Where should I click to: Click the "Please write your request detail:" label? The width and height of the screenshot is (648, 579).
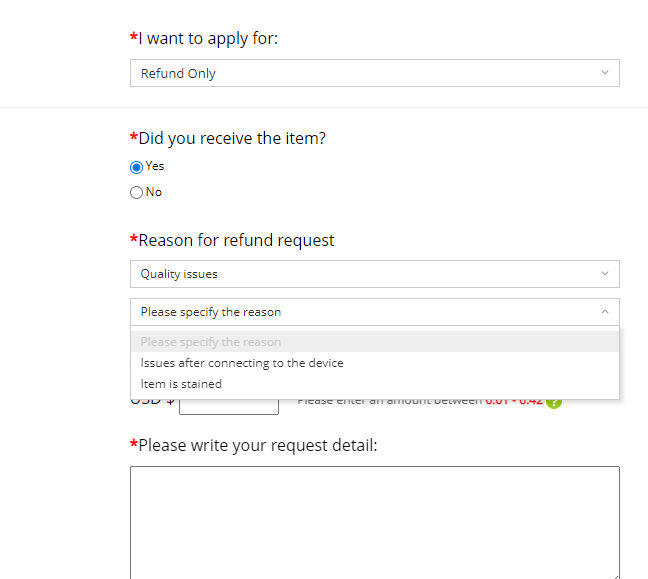[257, 446]
